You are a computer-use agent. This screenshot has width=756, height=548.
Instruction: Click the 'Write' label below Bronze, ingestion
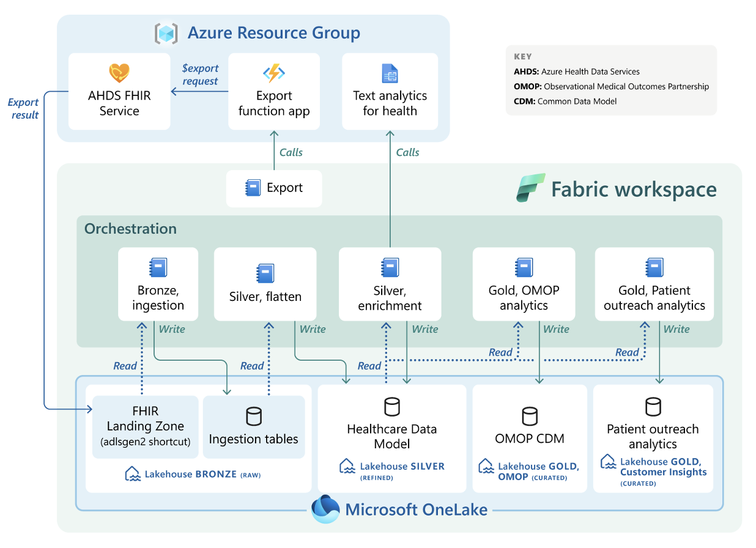coord(172,329)
